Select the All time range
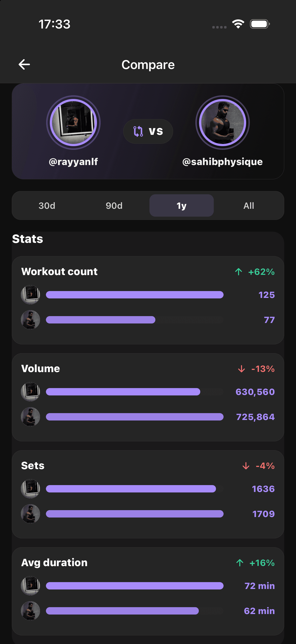 tap(249, 206)
